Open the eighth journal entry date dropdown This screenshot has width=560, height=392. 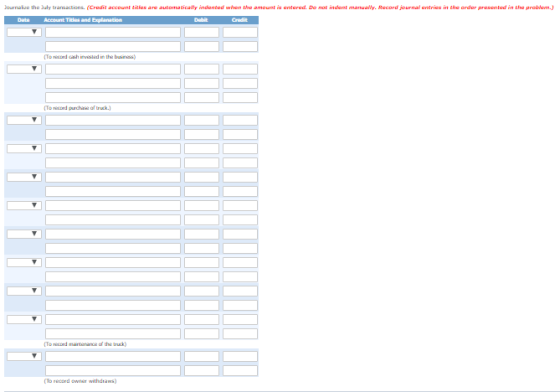(x=24, y=262)
